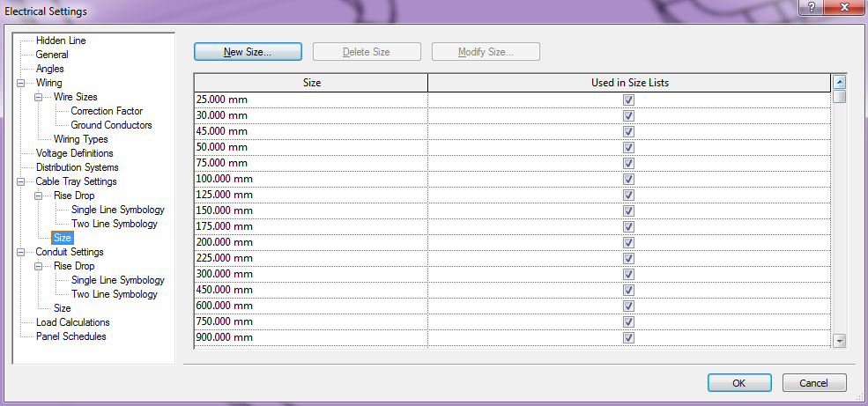
Task: Select Single Line Symbology under Conduit Settings
Action: click(x=118, y=280)
